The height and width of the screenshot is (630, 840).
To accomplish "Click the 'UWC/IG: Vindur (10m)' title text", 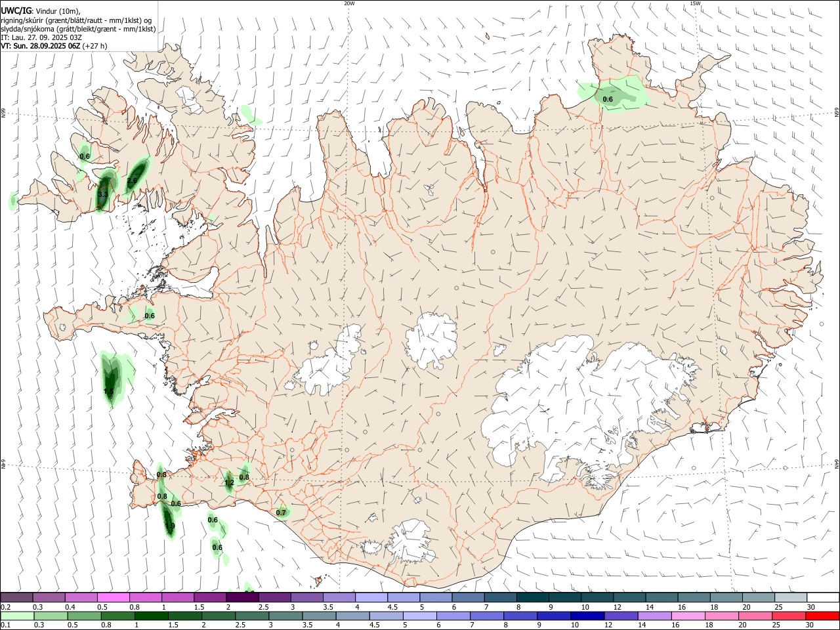I will [x=41, y=10].
